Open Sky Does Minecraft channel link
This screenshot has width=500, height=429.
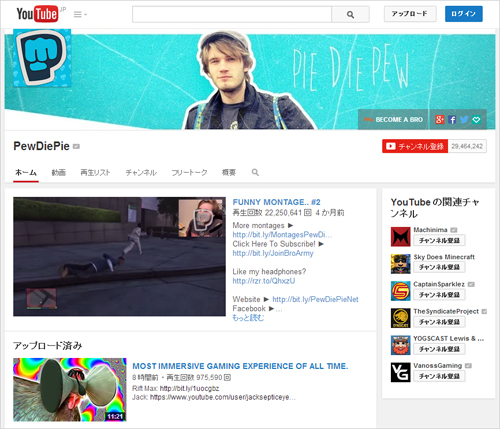click(x=444, y=257)
